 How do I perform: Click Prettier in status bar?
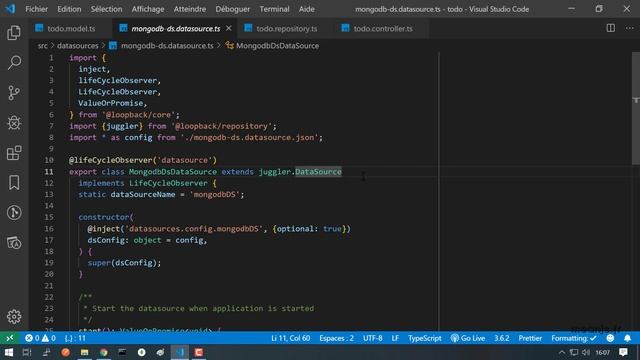530,338
